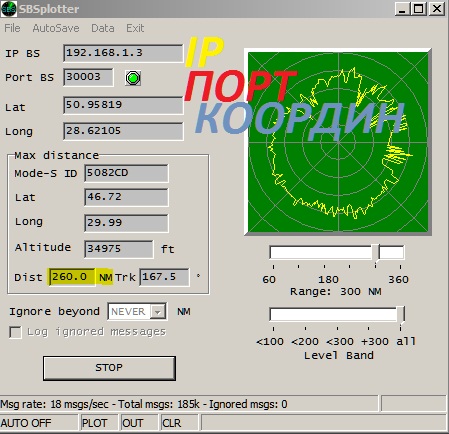The height and width of the screenshot is (434, 449).
Task: Open the Data menu
Action: (103, 28)
